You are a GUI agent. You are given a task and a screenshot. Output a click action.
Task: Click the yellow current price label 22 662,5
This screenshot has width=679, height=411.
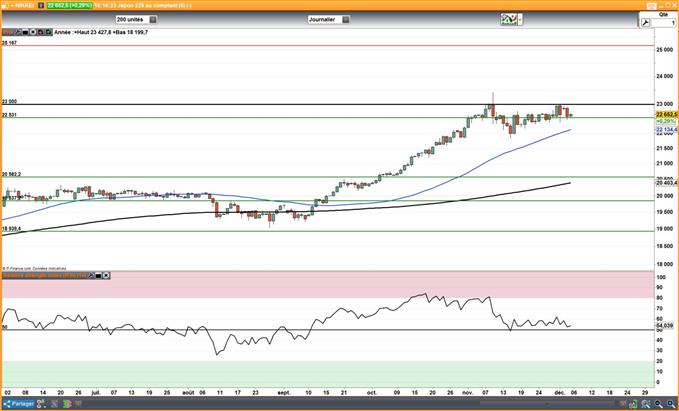(666, 114)
